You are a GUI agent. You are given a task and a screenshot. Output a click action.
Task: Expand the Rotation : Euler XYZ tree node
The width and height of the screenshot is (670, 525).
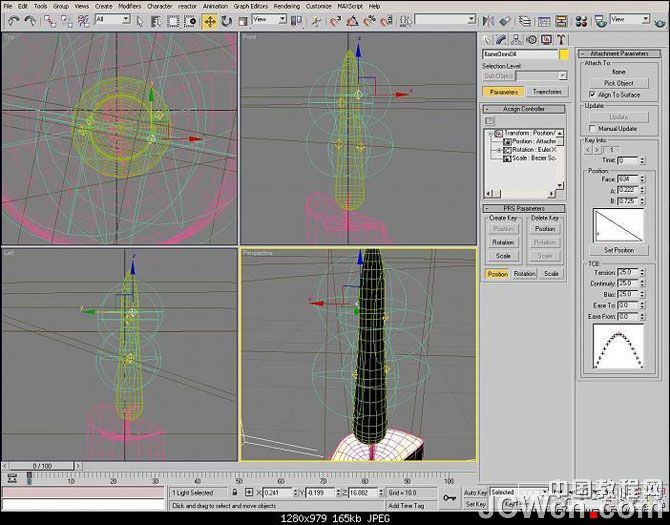[499, 150]
